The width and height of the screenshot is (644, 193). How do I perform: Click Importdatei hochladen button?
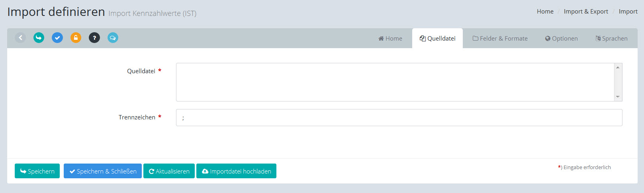click(x=236, y=171)
